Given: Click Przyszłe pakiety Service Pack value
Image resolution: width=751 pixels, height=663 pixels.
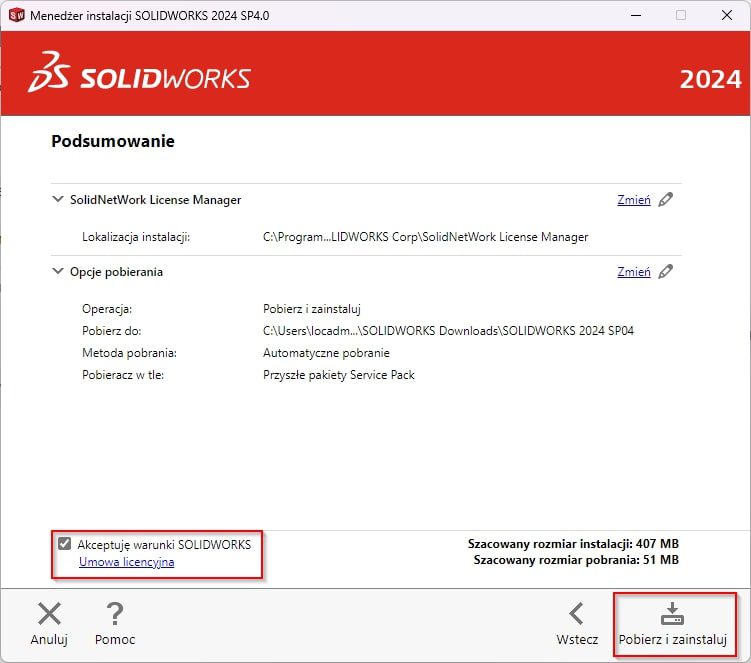Looking at the screenshot, I should pos(339,375).
